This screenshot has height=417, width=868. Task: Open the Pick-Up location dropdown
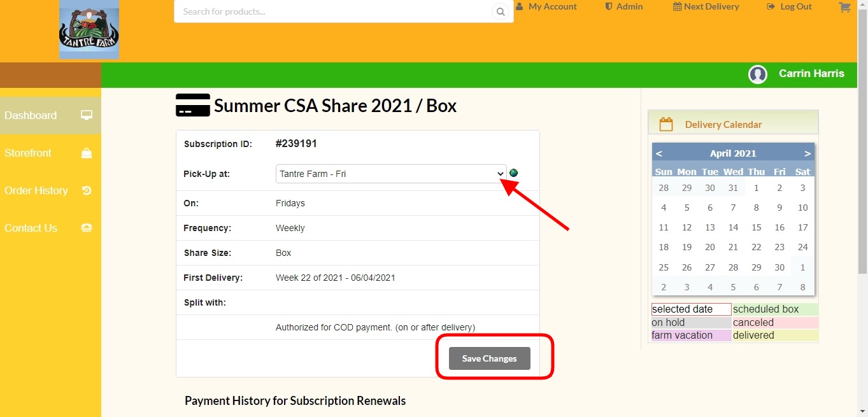coord(391,174)
